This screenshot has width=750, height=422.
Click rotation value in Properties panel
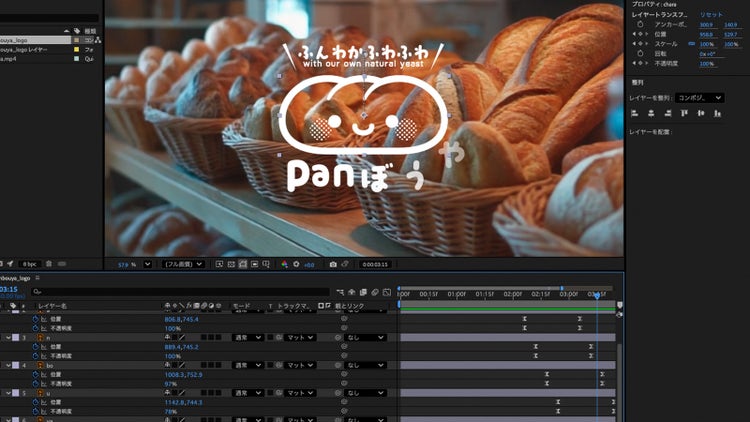pos(707,54)
